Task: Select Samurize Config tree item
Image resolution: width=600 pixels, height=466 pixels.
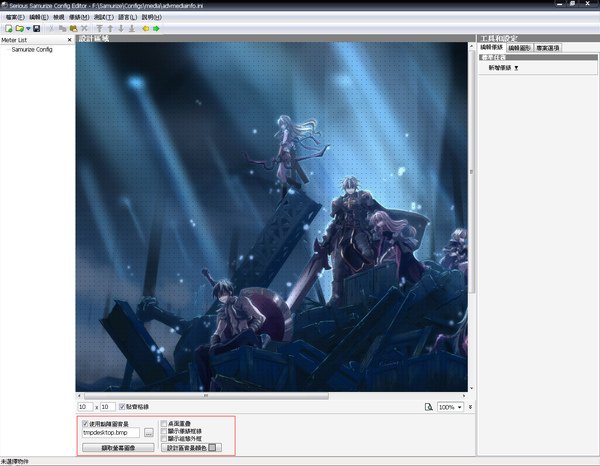Action: [x=32, y=49]
